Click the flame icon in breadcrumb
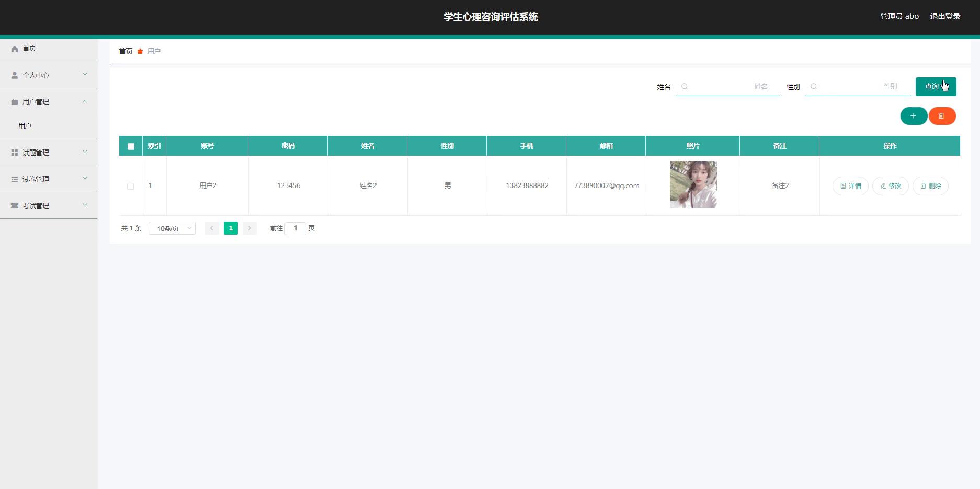The width and height of the screenshot is (980, 489). [140, 51]
